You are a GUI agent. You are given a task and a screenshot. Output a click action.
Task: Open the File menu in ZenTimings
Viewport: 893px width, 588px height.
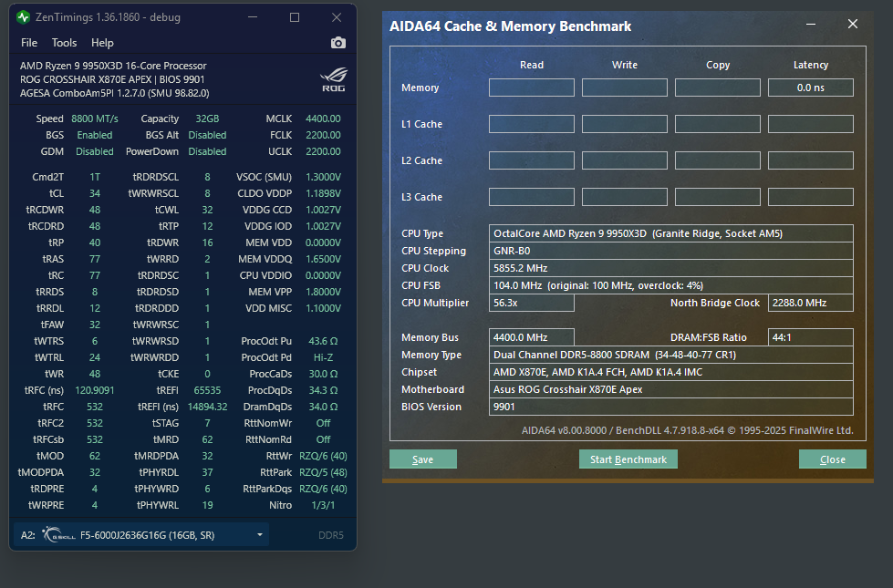click(29, 43)
